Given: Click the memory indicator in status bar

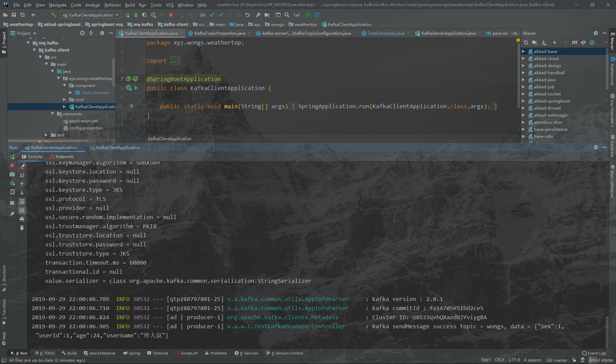Looking at the screenshot, I should 601,360.
